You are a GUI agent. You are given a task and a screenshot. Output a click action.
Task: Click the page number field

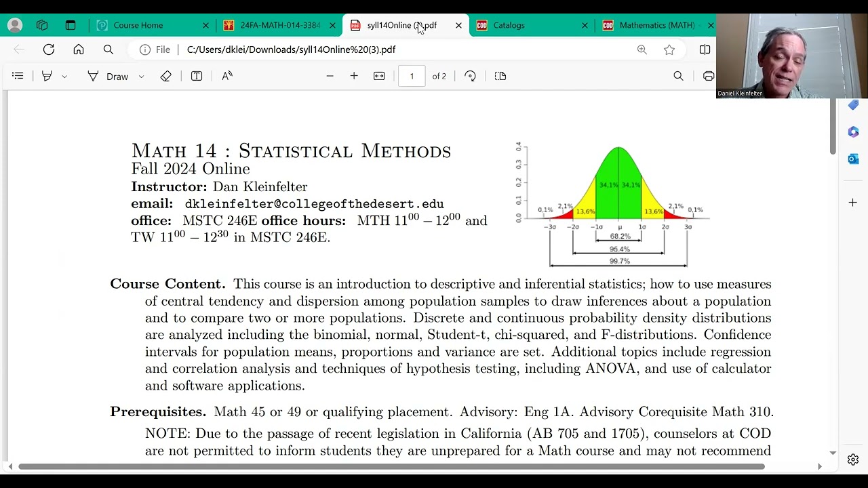click(412, 76)
